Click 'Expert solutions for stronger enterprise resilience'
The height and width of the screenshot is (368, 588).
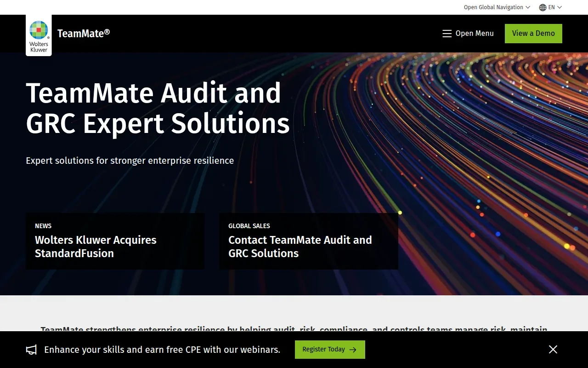pos(130,161)
